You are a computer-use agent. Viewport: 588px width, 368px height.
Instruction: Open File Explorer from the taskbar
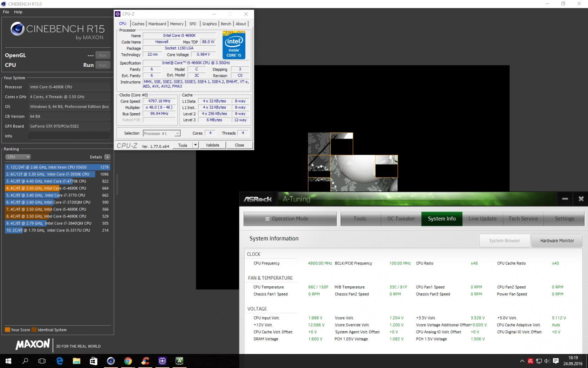click(76, 361)
